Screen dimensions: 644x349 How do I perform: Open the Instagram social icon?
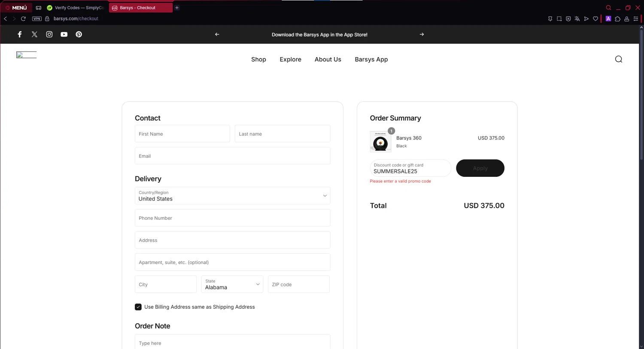[x=49, y=34]
